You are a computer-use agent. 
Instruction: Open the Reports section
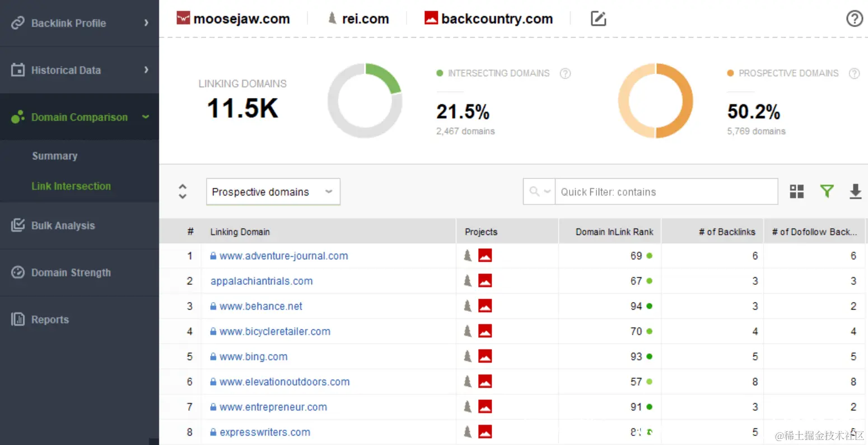point(80,319)
